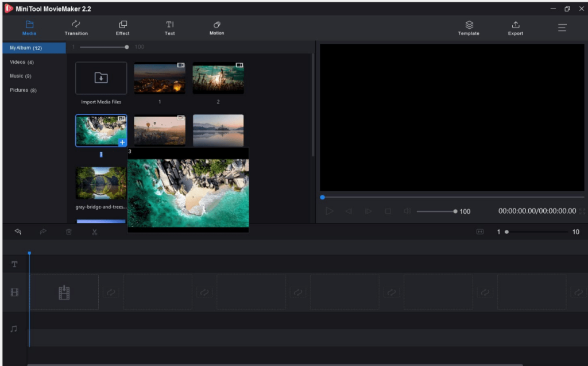
Task: Select the Split scissors tool
Action: [94, 232]
